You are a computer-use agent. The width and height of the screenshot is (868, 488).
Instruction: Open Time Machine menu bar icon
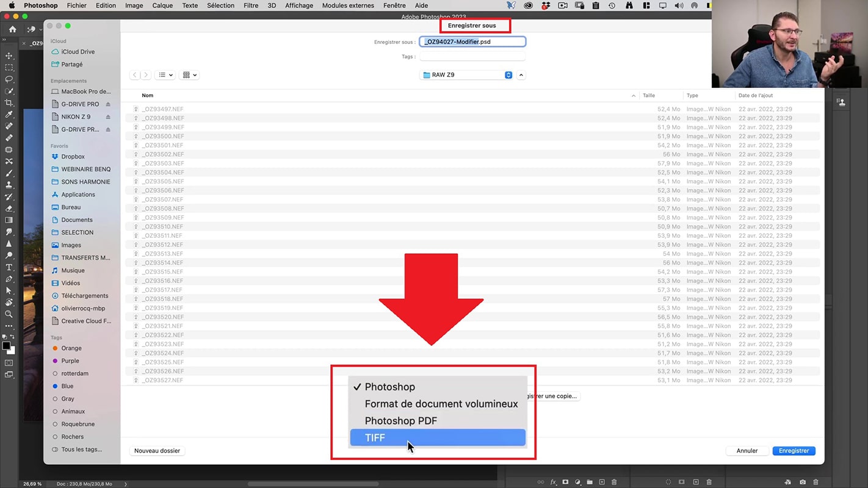612,5
